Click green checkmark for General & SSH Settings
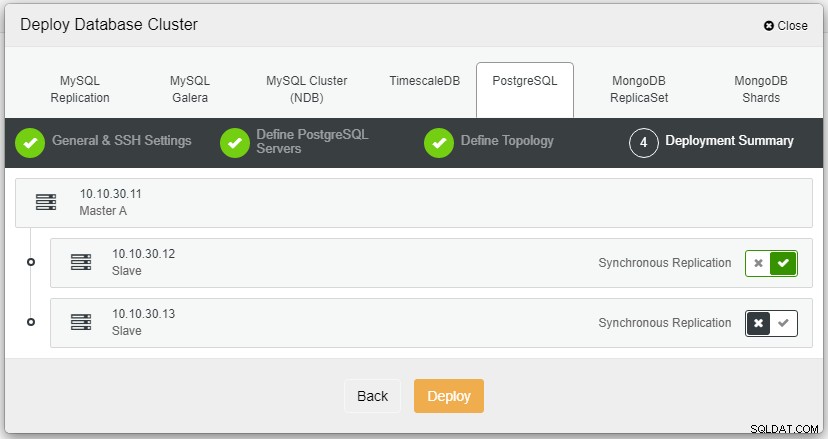Screen dimensions: 828x439 (x=30, y=143)
